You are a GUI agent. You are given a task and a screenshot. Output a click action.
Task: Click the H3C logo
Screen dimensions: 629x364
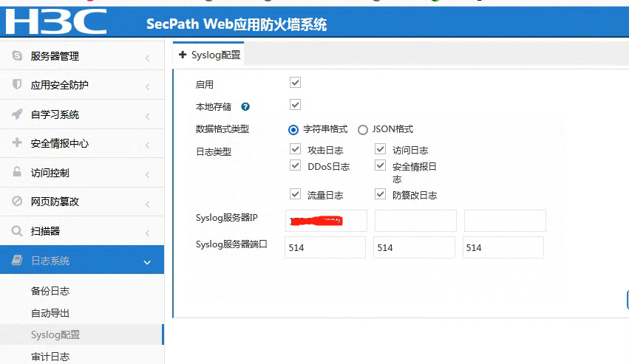point(56,21)
